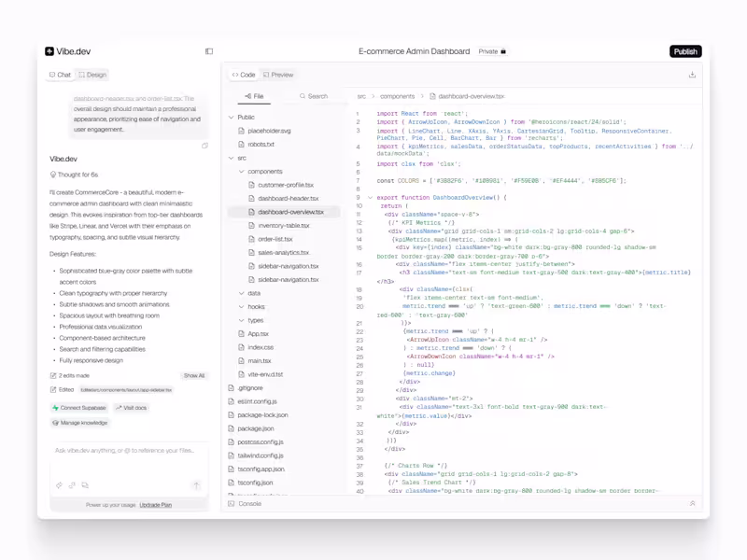The image size is (747, 560).
Task: Click the robots.txt file icon
Action: point(241,145)
